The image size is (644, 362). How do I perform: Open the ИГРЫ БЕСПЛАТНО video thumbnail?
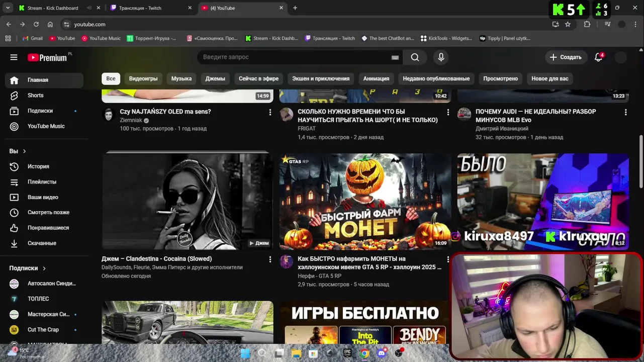(x=365, y=322)
